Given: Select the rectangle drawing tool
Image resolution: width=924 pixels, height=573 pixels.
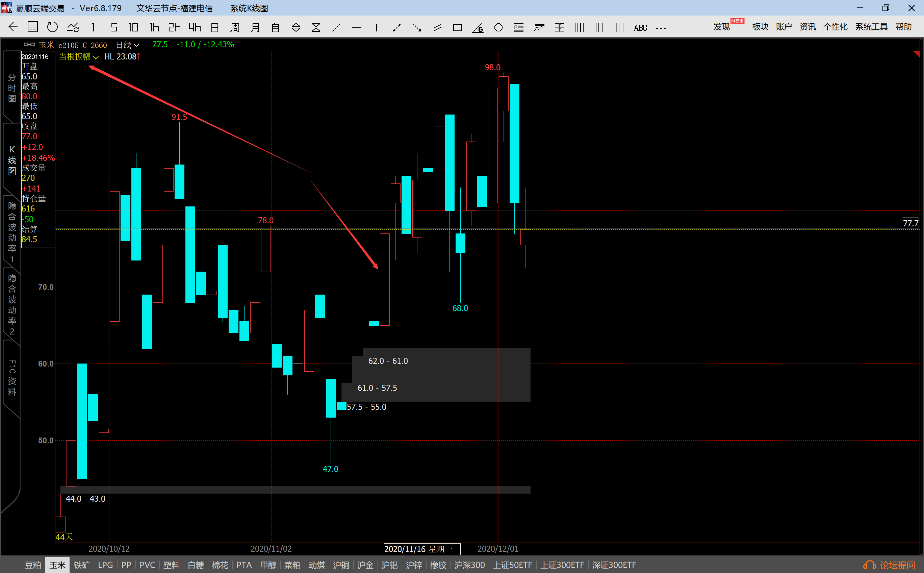Looking at the screenshot, I should tap(457, 28).
